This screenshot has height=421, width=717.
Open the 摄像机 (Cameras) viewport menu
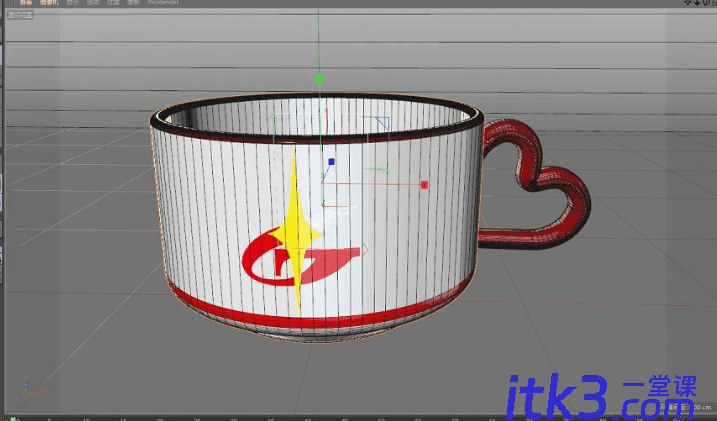coord(49,2)
